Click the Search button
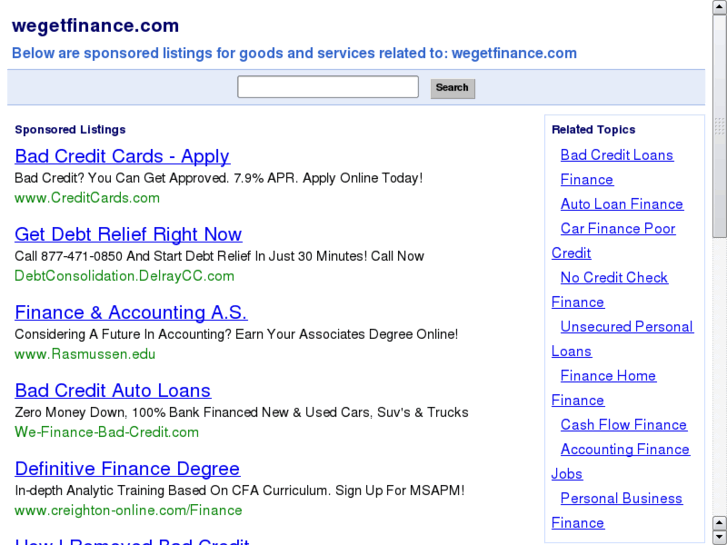Screen dimensions: 727x545 point(453,88)
